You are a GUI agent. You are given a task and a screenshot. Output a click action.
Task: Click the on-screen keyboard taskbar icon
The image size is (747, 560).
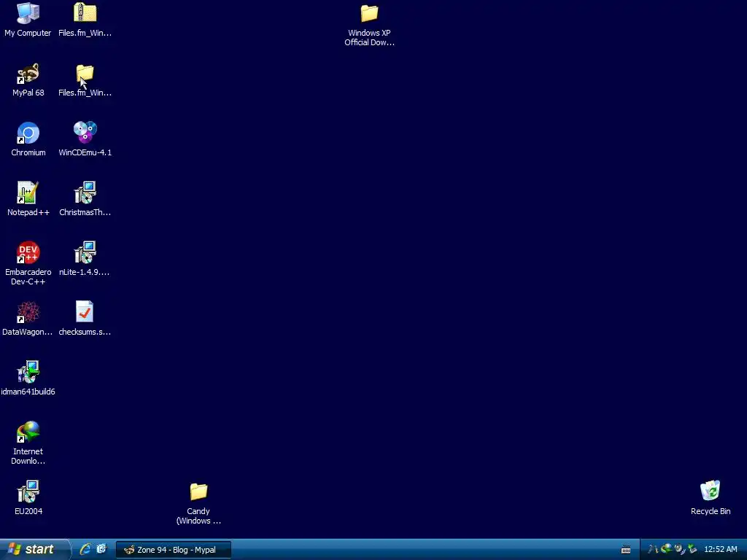click(x=626, y=550)
